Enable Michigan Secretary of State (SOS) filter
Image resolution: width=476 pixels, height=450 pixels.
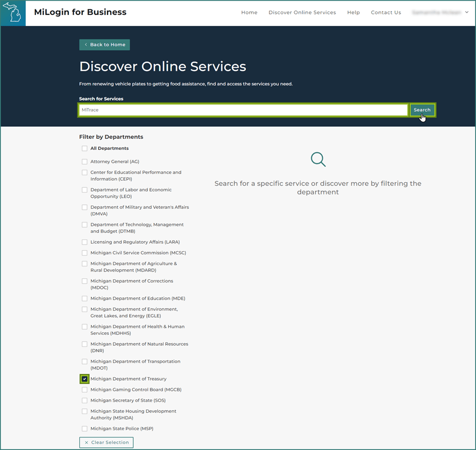84,400
